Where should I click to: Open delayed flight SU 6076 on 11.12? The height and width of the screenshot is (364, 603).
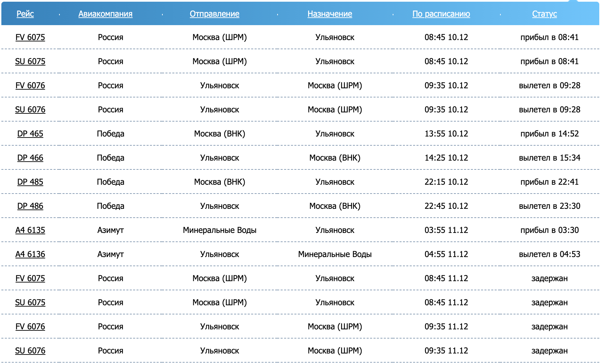click(x=30, y=351)
